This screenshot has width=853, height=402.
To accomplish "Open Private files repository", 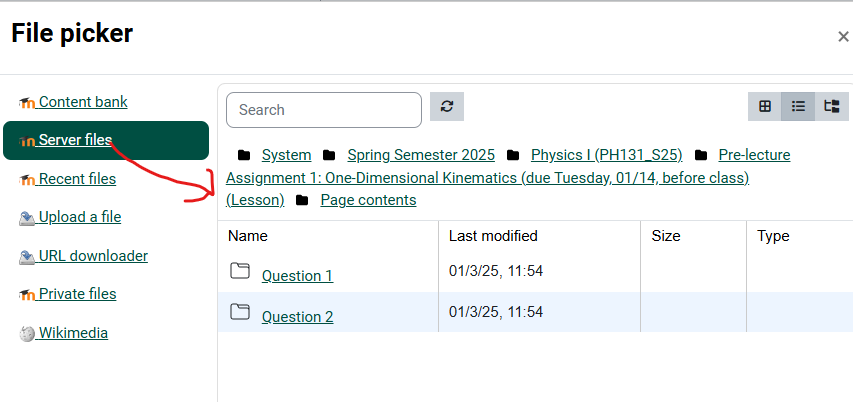I will [77, 294].
